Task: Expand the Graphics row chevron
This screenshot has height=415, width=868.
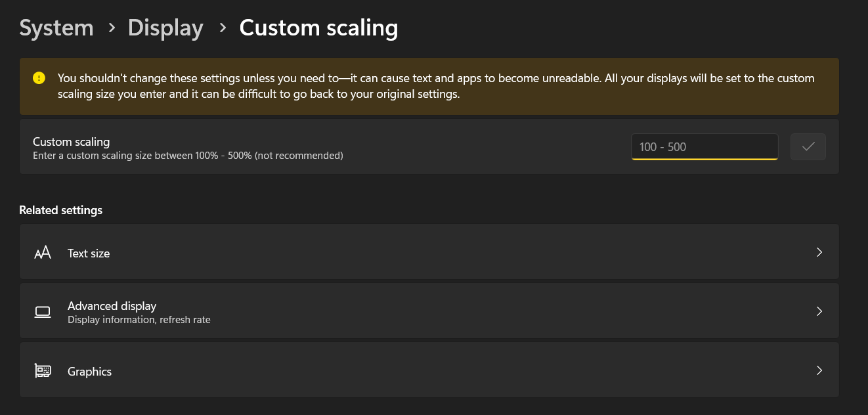Action: [819, 370]
